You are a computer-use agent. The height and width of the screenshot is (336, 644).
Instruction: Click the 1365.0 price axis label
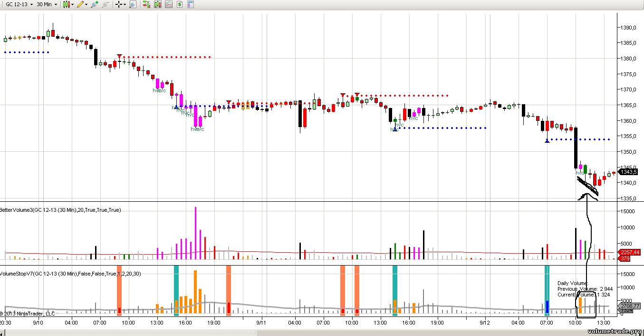click(x=629, y=105)
